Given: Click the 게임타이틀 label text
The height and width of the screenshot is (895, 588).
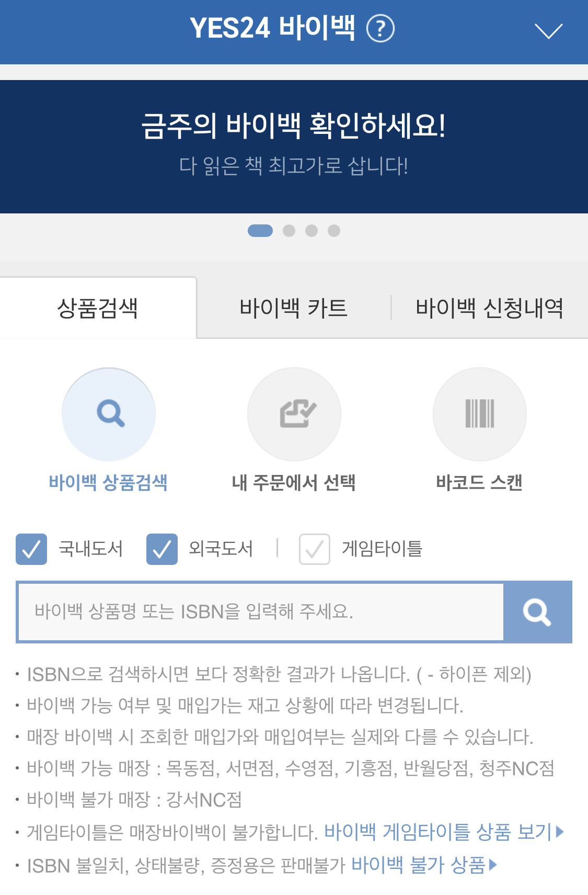Looking at the screenshot, I should [x=382, y=549].
